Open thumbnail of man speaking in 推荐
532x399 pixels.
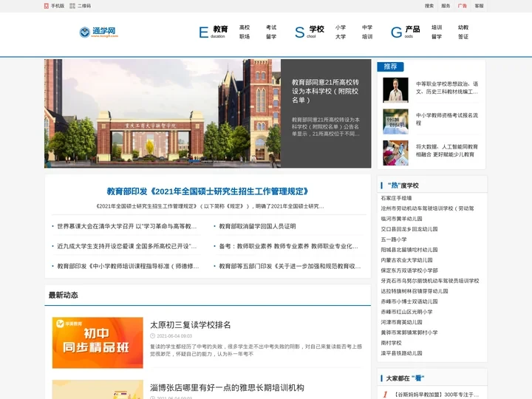pyautogui.click(x=395, y=90)
